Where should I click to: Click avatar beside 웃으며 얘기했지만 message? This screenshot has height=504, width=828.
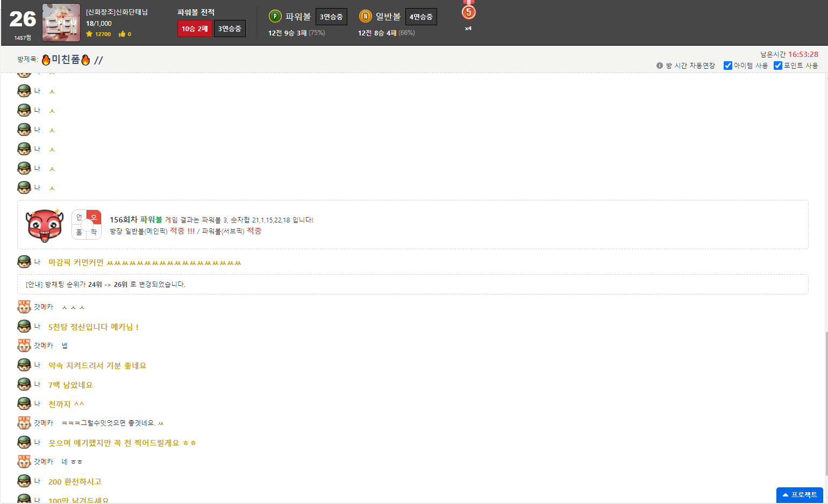click(24, 442)
